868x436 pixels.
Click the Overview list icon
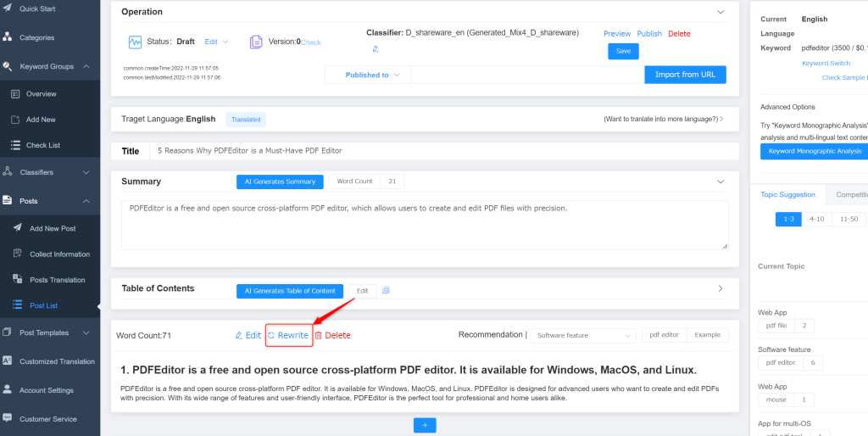pos(15,93)
